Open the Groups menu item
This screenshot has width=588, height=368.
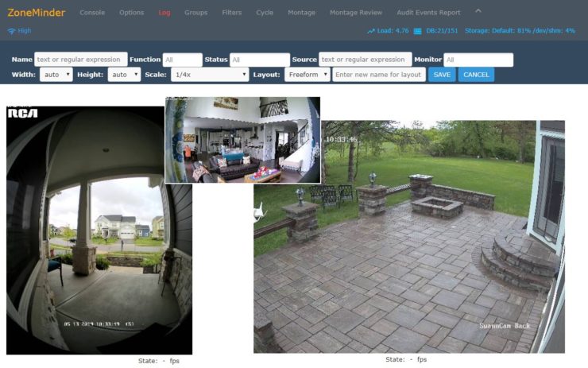pos(195,13)
